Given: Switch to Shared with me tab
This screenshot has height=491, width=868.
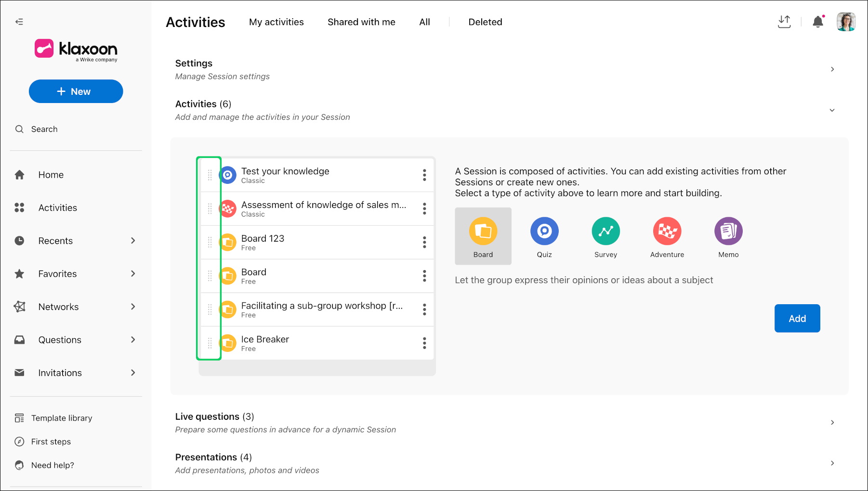Looking at the screenshot, I should pos(361,22).
